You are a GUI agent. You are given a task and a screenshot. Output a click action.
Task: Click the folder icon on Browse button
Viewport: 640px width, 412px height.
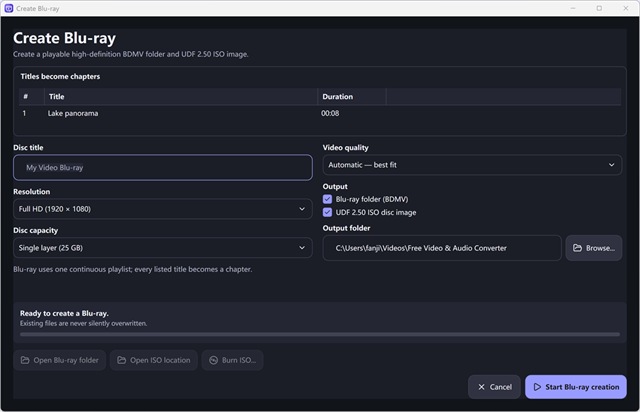coord(577,248)
